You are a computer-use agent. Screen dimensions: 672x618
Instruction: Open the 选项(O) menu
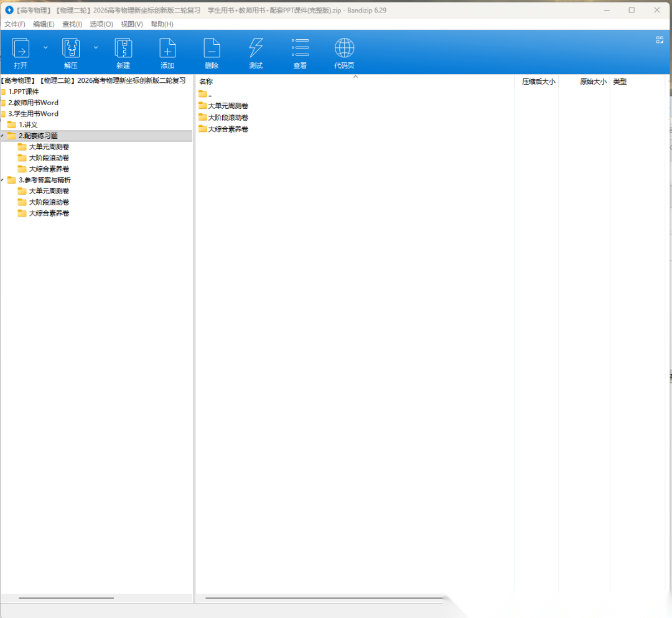coord(101,24)
